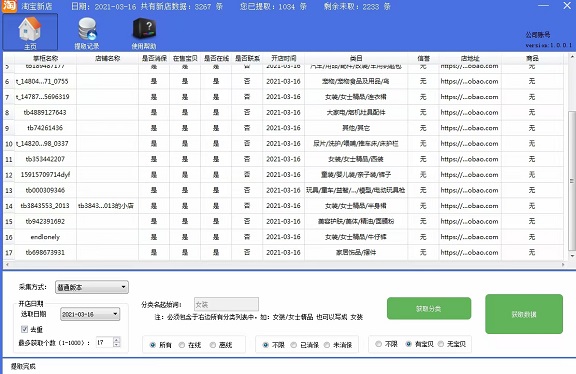Sort by 店铺名称 column header
The width and height of the screenshot is (576, 374).
tap(108, 58)
